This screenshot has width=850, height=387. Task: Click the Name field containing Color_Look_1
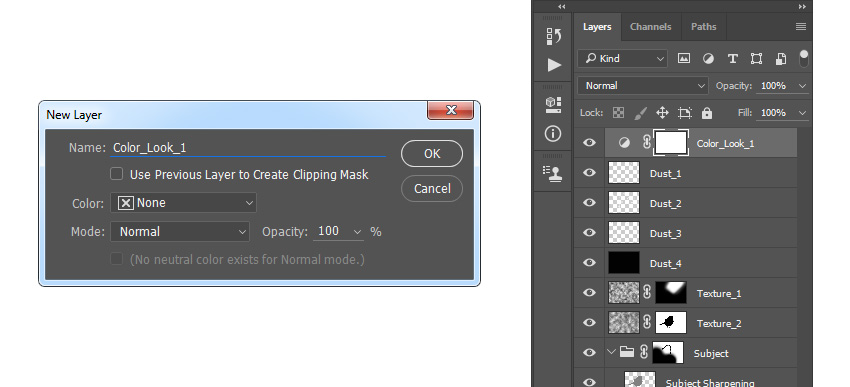(248, 147)
